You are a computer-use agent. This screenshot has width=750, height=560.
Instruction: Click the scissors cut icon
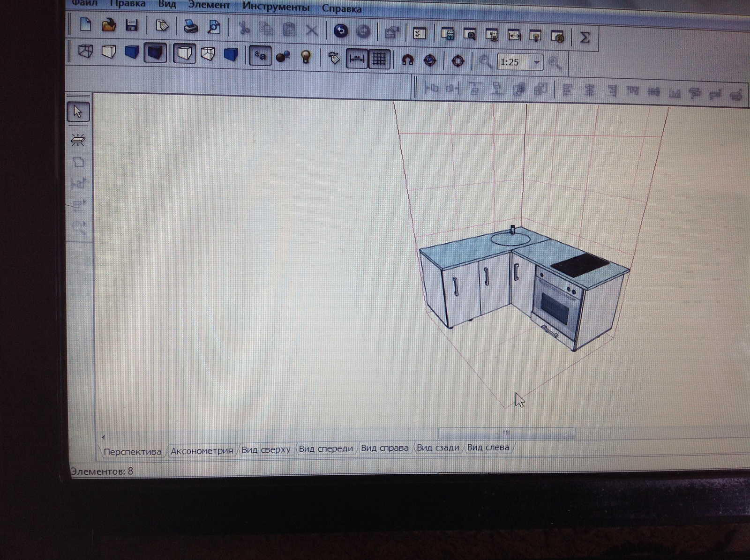(244, 29)
